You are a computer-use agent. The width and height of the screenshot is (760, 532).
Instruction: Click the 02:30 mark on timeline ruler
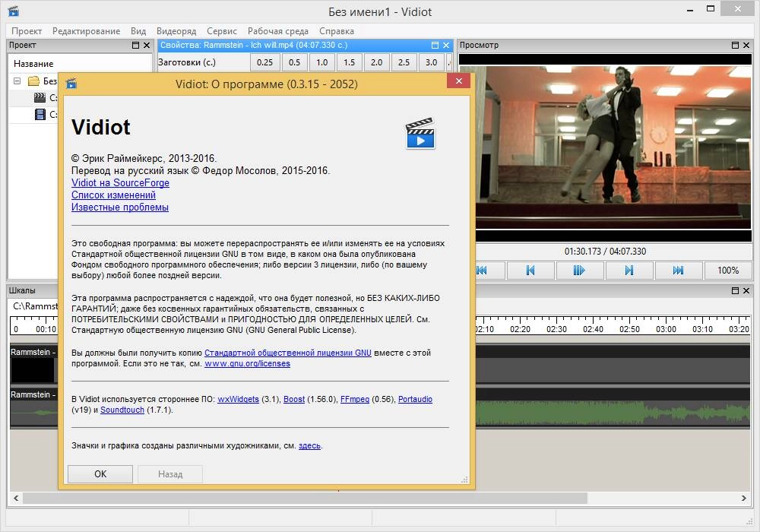coord(556,329)
